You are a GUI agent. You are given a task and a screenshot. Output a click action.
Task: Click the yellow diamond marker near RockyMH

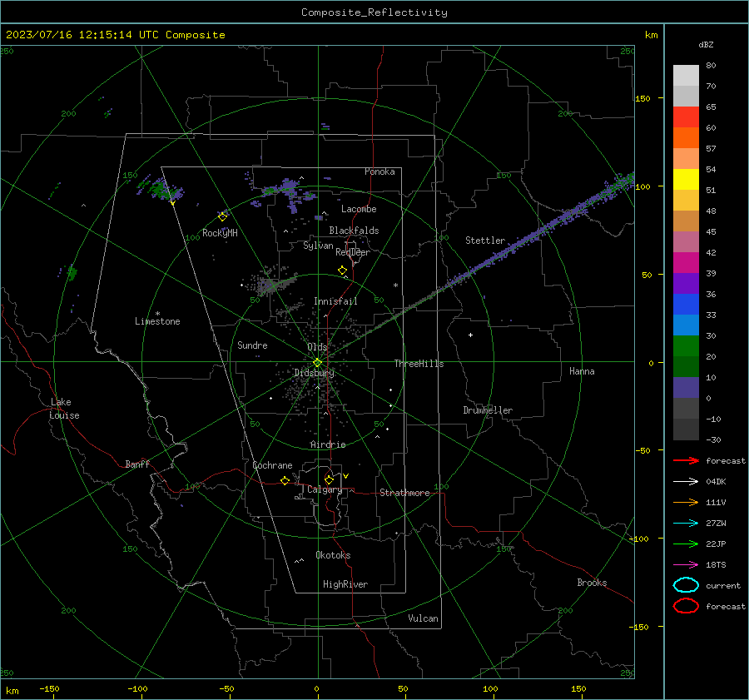click(x=222, y=217)
